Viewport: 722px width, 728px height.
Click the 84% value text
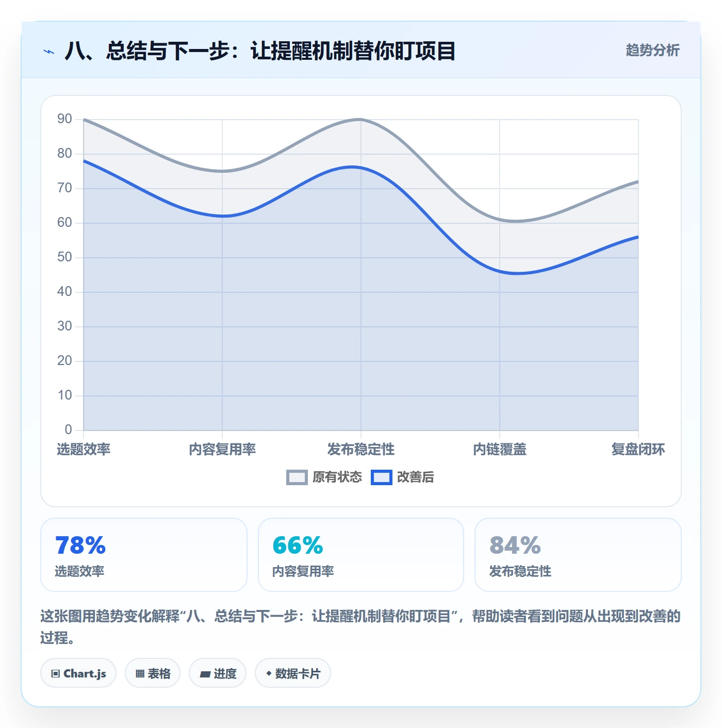(x=515, y=545)
